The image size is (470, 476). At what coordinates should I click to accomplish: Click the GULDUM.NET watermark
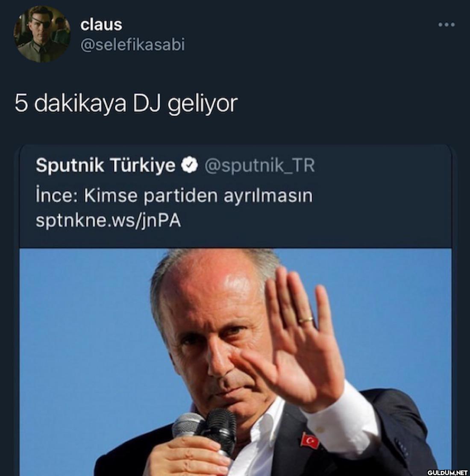click(447, 472)
